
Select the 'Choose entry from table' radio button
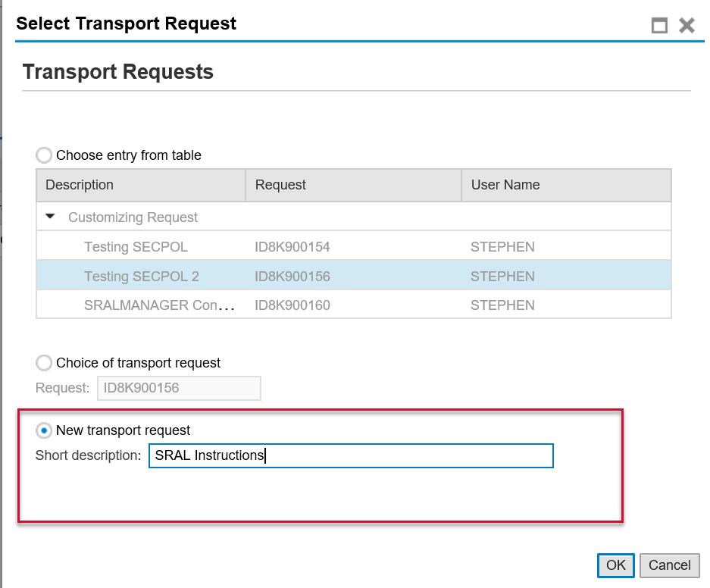coord(45,155)
